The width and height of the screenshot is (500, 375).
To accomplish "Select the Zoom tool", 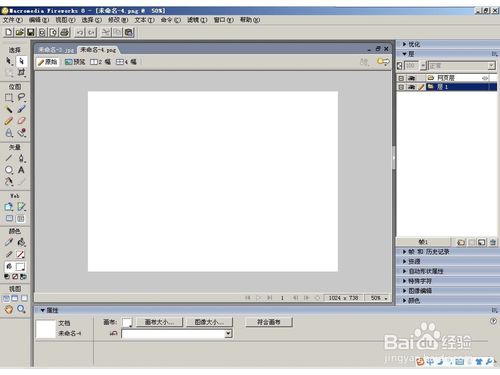I will 21,309.
